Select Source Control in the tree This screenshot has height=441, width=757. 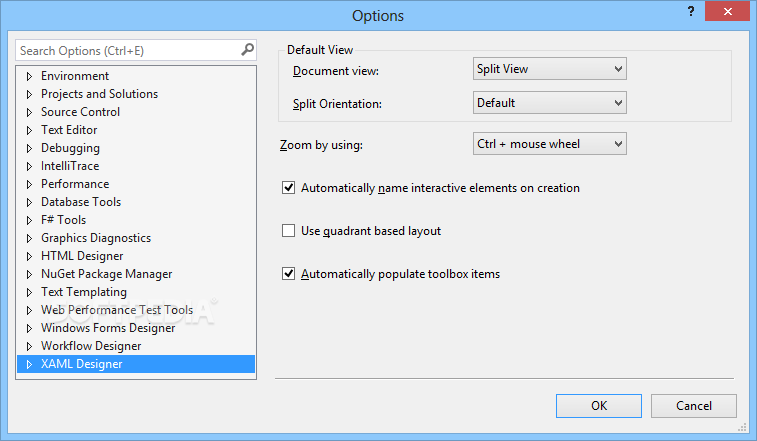tap(80, 112)
